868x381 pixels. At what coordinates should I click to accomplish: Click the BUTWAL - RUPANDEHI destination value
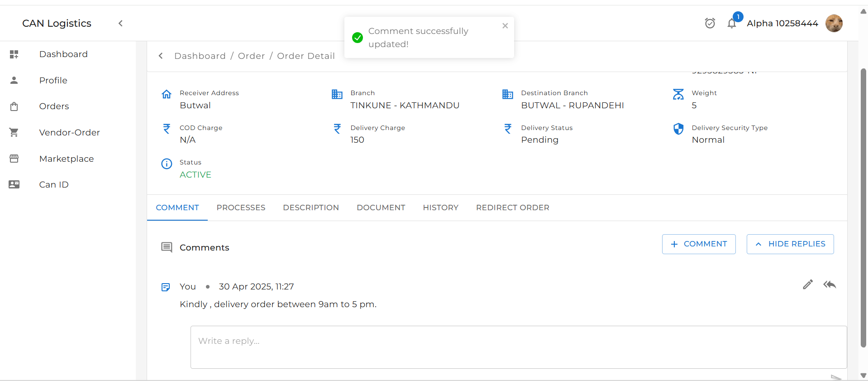pyautogui.click(x=572, y=105)
